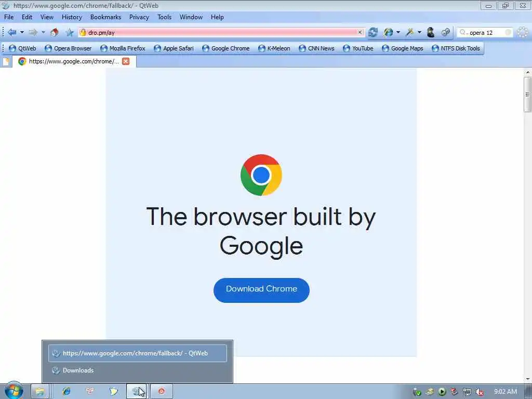
Task: Click the wand tools icon in toolbar
Action: coord(409,33)
